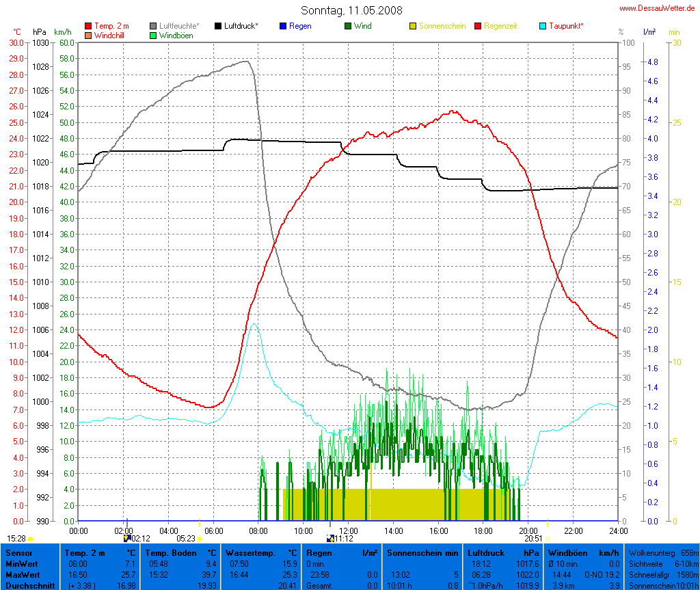The height and width of the screenshot is (590, 700).
Task: Click the dark green Wind legend square
Action: 348,26
